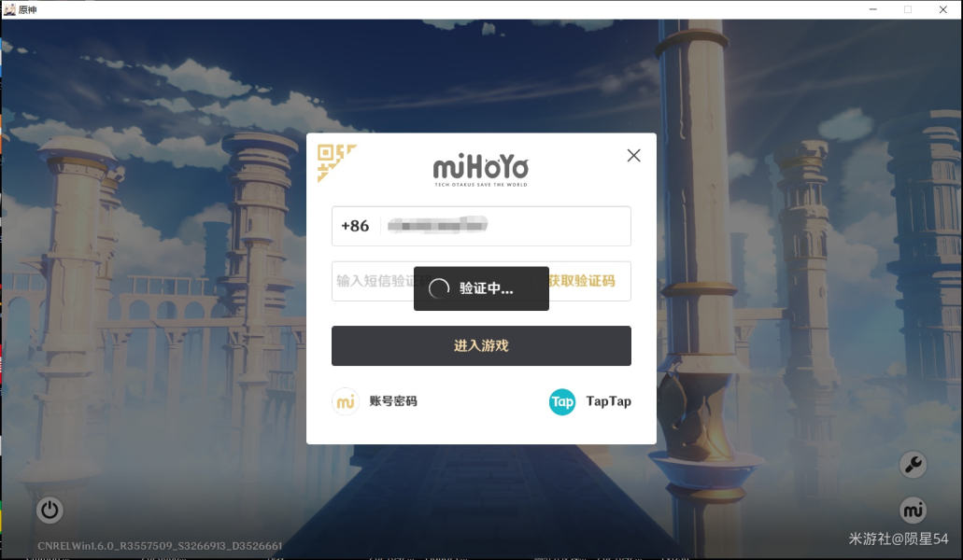The image size is (963, 560).
Task: Select the TapTap logo icon
Action: [x=562, y=401]
